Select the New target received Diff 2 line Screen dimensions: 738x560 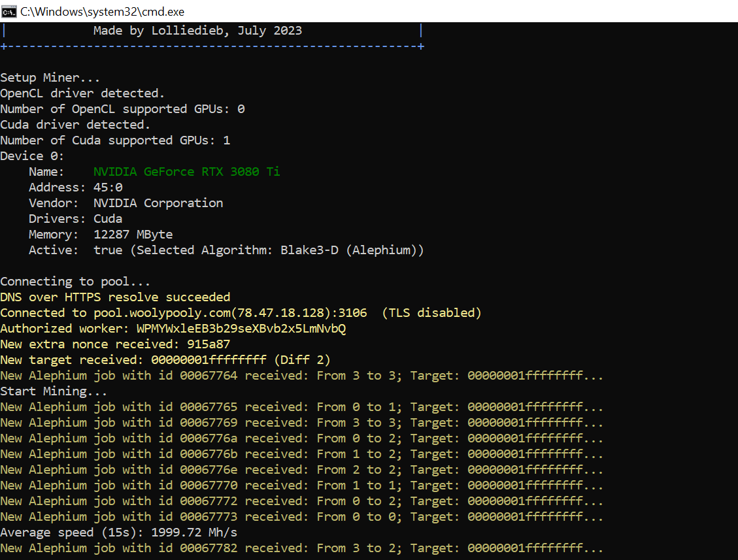(x=150, y=359)
